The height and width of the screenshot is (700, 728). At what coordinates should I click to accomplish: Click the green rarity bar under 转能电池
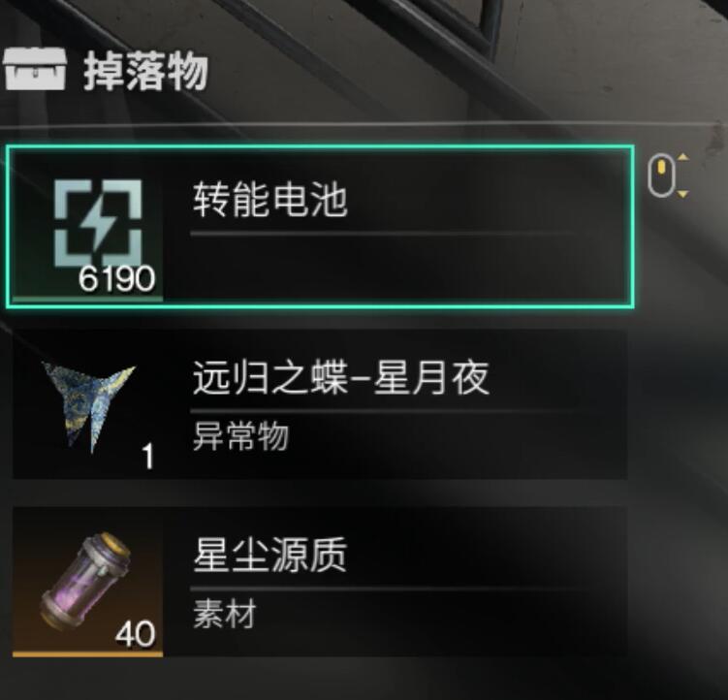[88, 300]
